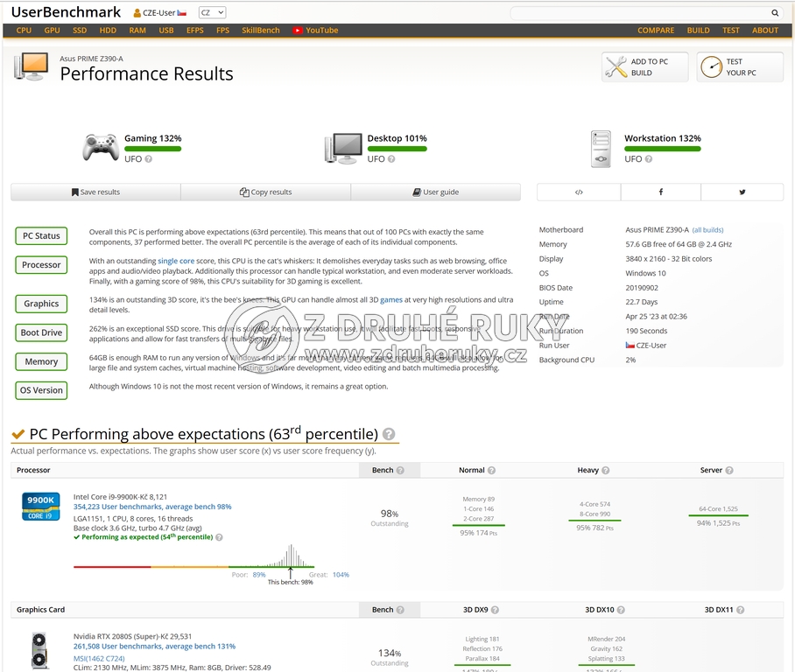Image resolution: width=795 pixels, height=672 pixels.
Task: Open the HDD menu
Action: 108,31
